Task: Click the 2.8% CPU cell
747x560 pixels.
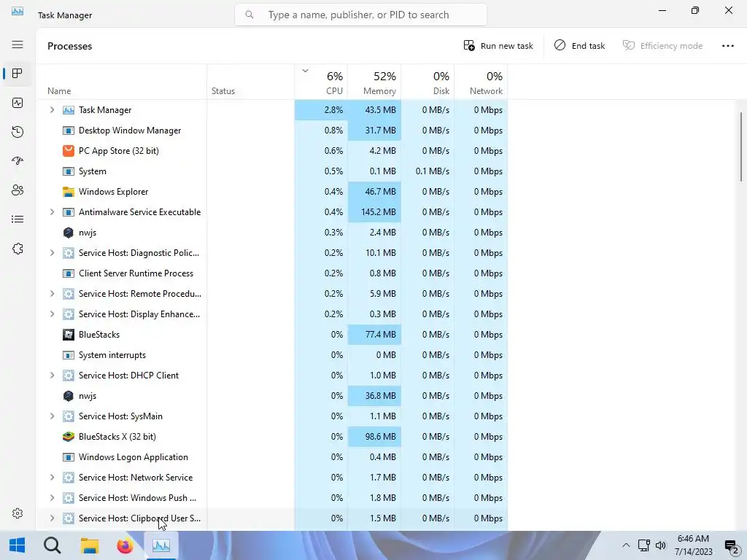Action: point(321,110)
